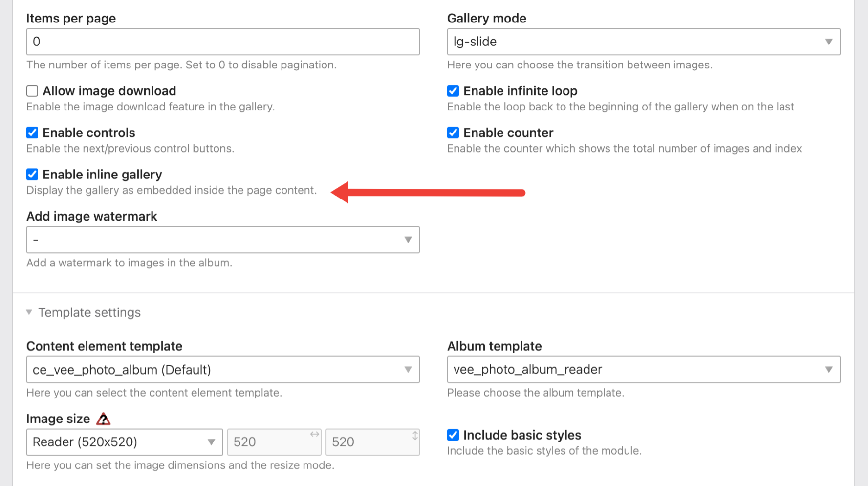The width and height of the screenshot is (868, 486).
Task: Click the dropdown arrow on the Gallery mode selector
Action: click(x=828, y=42)
